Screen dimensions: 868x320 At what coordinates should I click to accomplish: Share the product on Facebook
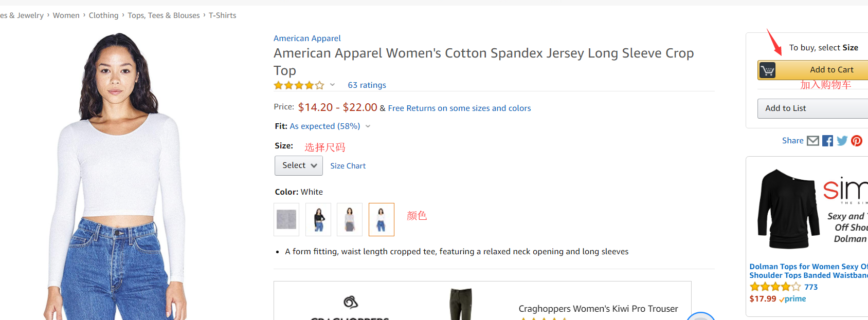click(827, 141)
